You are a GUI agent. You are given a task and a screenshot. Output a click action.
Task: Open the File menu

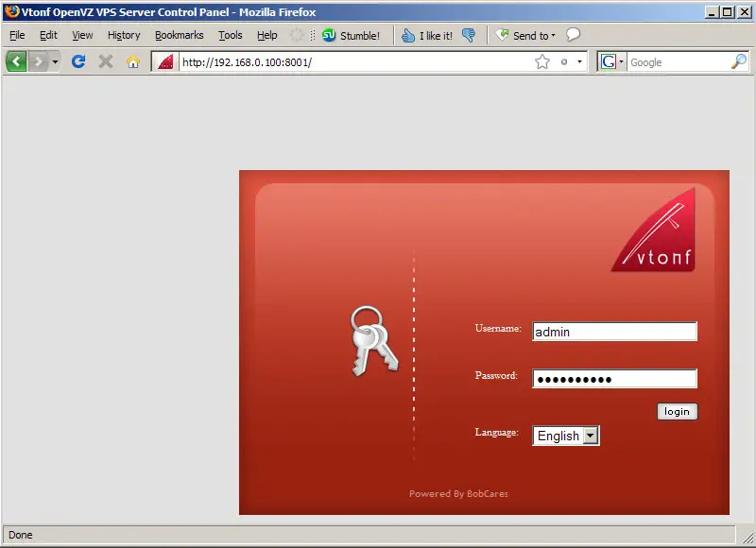17,35
